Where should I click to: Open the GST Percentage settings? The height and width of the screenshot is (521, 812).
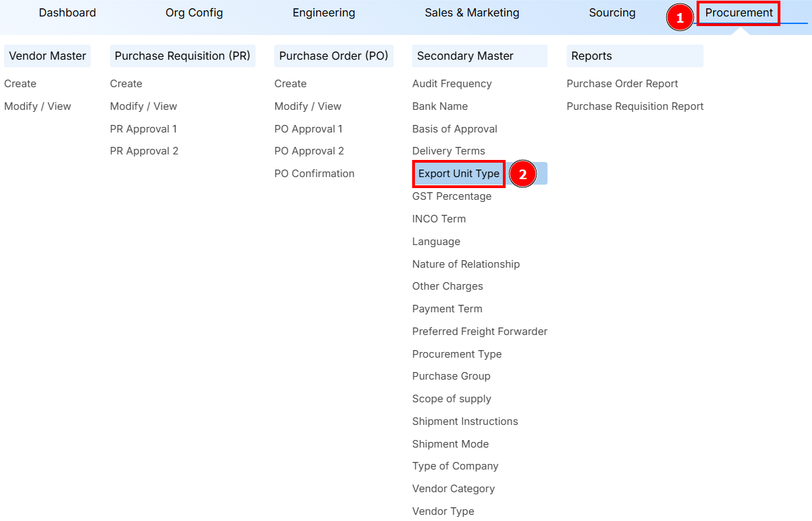coord(452,196)
